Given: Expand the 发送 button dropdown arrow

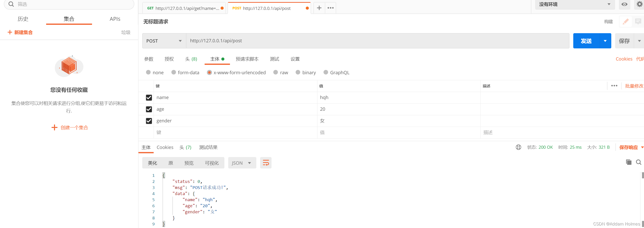Looking at the screenshot, I should 605,41.
